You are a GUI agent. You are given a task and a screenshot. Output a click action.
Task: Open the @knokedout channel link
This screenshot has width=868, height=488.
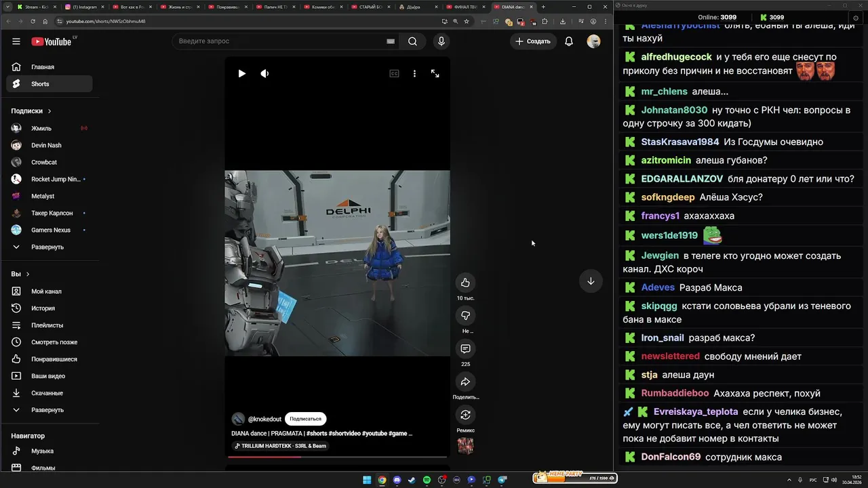[264, 419]
